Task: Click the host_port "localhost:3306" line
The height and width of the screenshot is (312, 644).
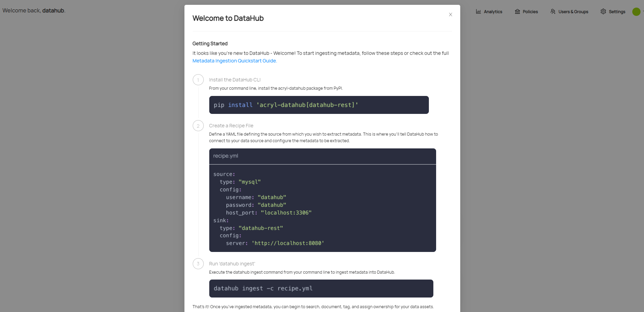Action: pyautogui.click(x=269, y=213)
